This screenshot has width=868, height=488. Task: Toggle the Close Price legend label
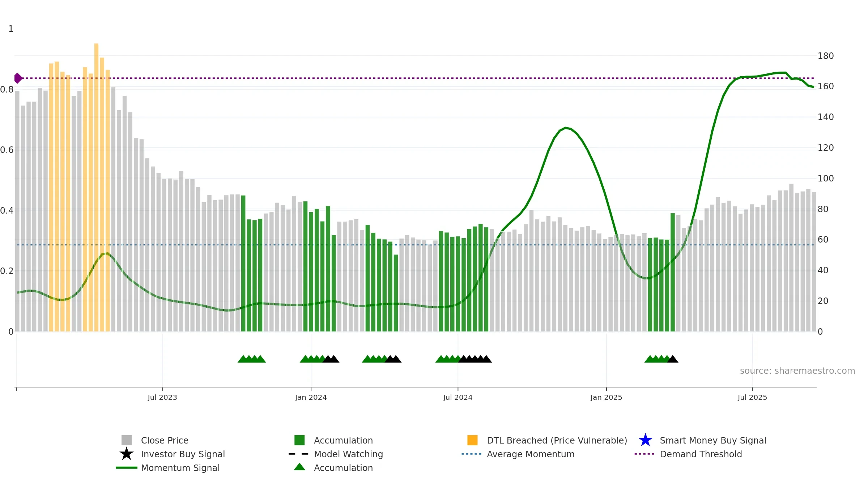[x=165, y=440]
